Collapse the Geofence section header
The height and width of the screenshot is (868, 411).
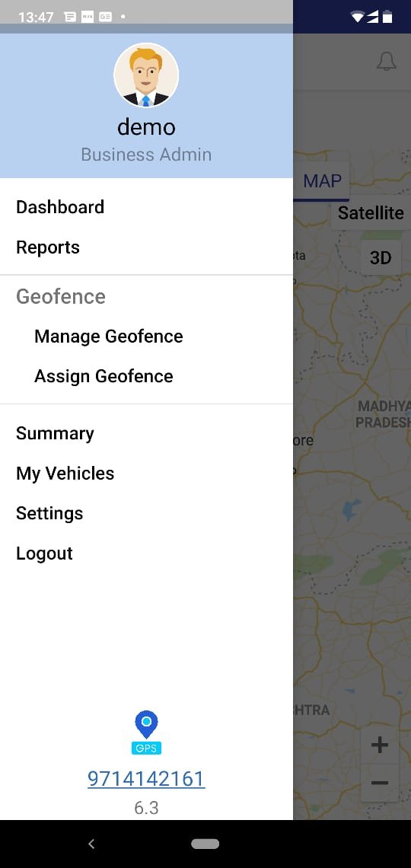point(61,296)
